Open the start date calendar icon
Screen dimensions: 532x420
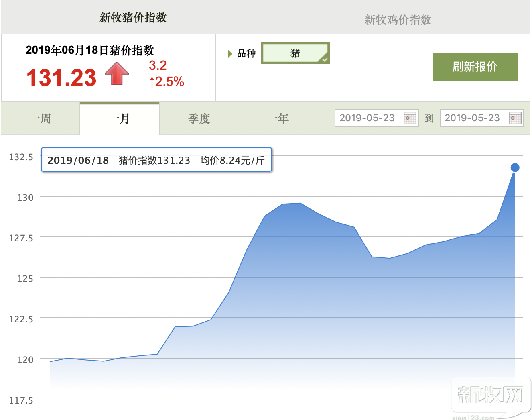tap(410, 118)
